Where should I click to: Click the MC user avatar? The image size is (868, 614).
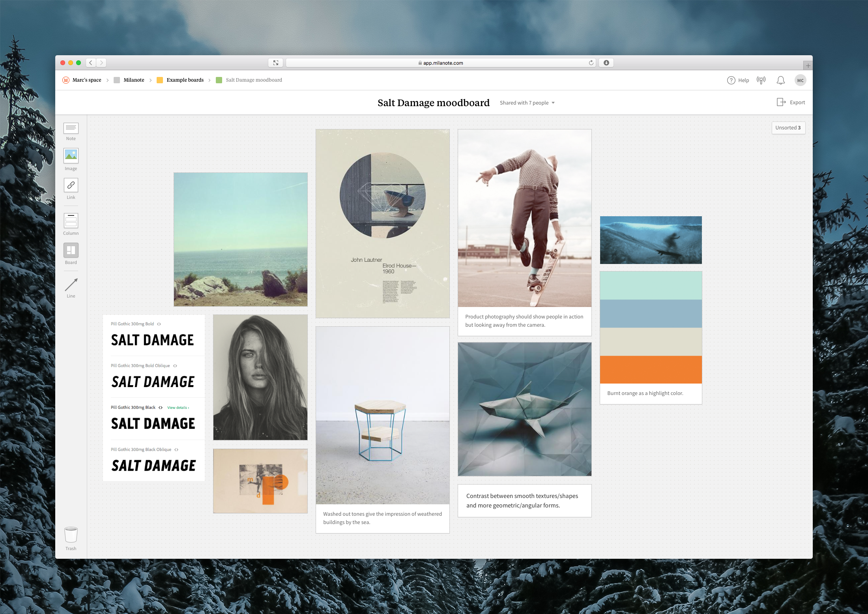click(800, 80)
